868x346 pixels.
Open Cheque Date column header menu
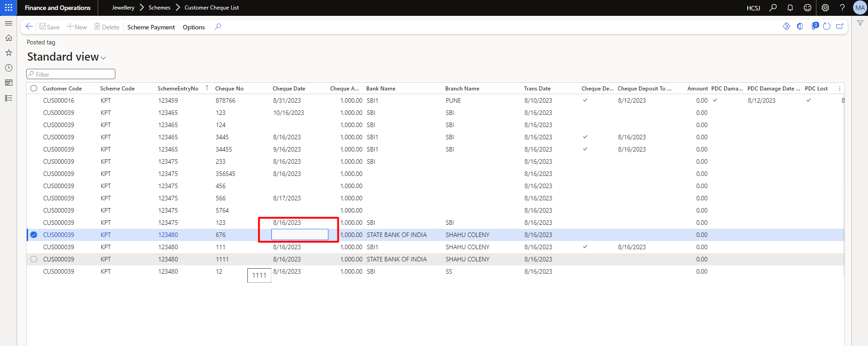tap(289, 89)
